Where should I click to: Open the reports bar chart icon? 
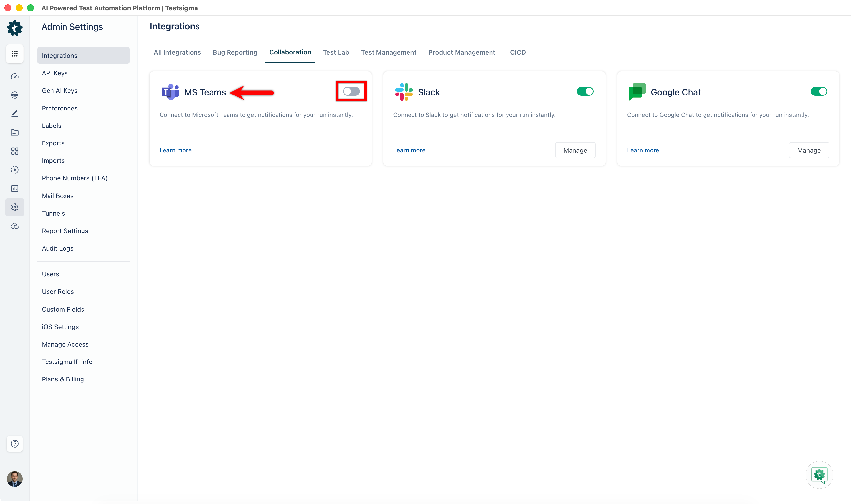[x=15, y=189]
